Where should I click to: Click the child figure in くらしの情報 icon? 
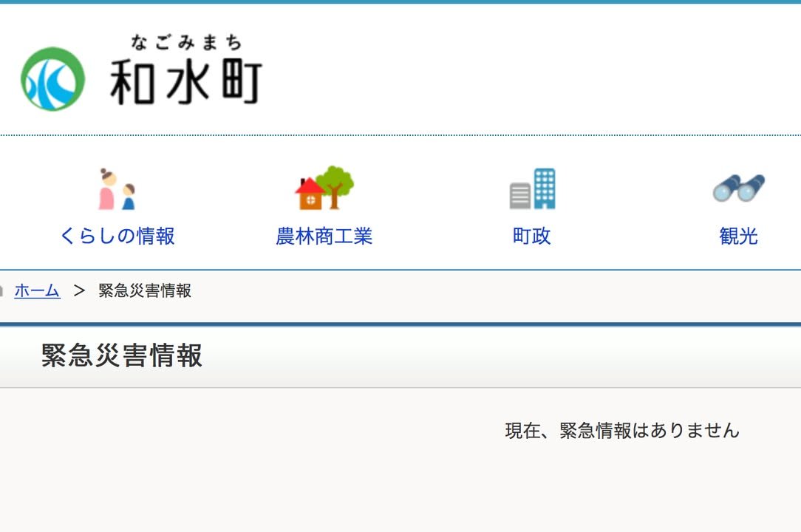click(129, 197)
